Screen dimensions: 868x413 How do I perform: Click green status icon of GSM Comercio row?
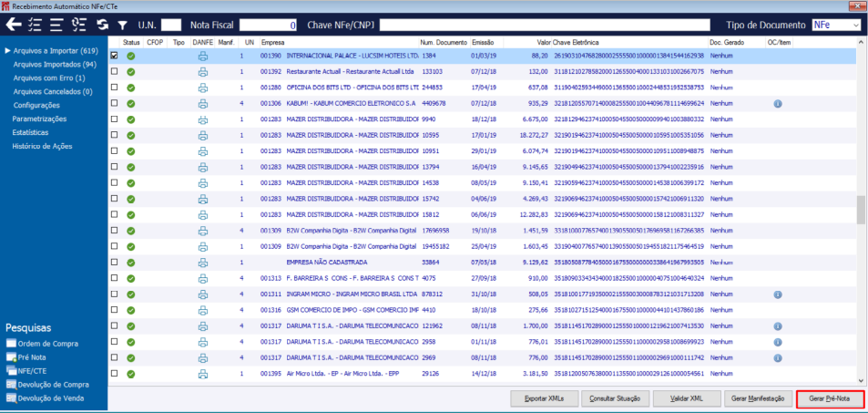pyautogui.click(x=131, y=311)
